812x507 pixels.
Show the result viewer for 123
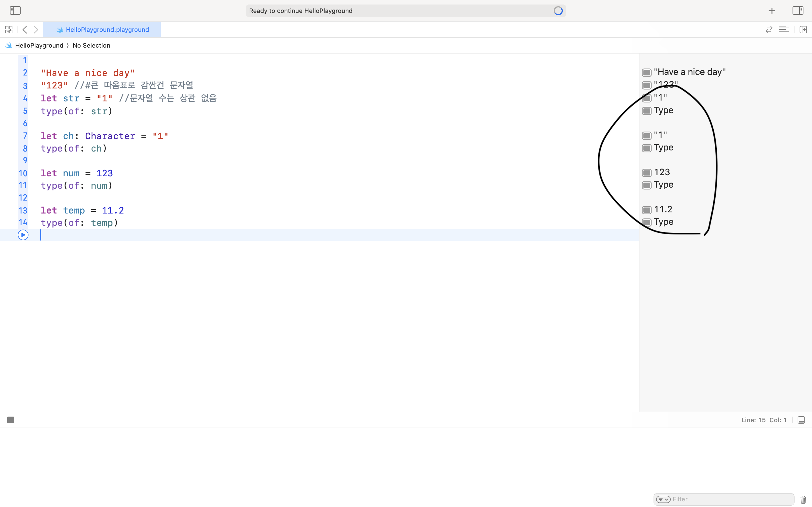click(x=646, y=173)
